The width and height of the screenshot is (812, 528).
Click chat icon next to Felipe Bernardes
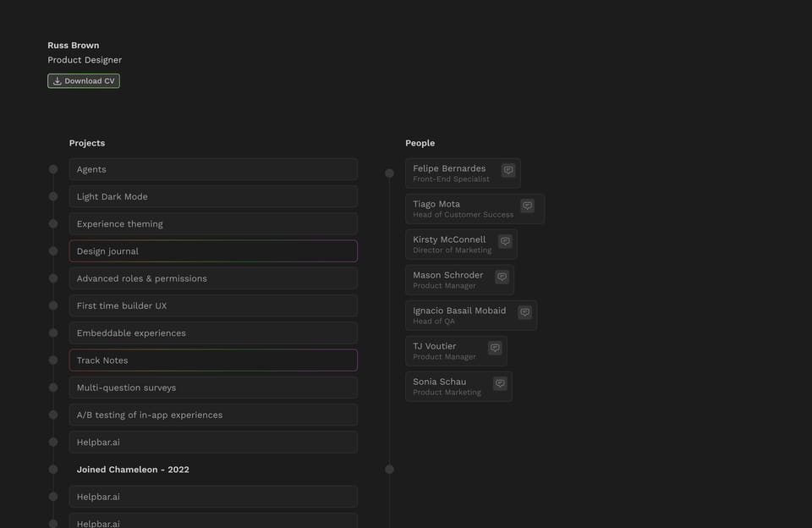[x=508, y=170]
